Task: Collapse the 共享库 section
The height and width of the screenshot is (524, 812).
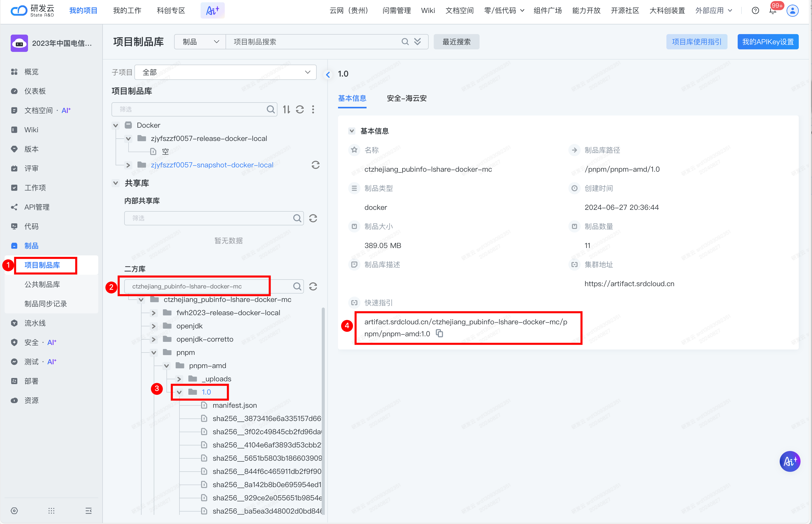Action: pyautogui.click(x=116, y=183)
